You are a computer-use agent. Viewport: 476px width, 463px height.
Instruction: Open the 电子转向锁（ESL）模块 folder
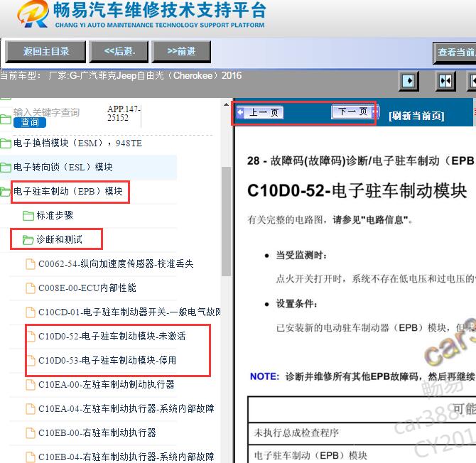pos(63,167)
